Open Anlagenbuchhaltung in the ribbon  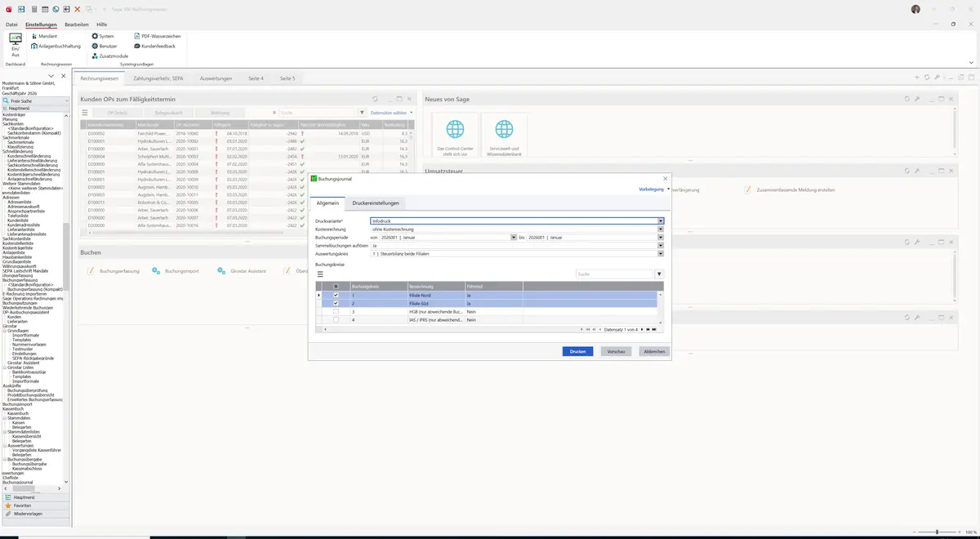[x=56, y=46]
